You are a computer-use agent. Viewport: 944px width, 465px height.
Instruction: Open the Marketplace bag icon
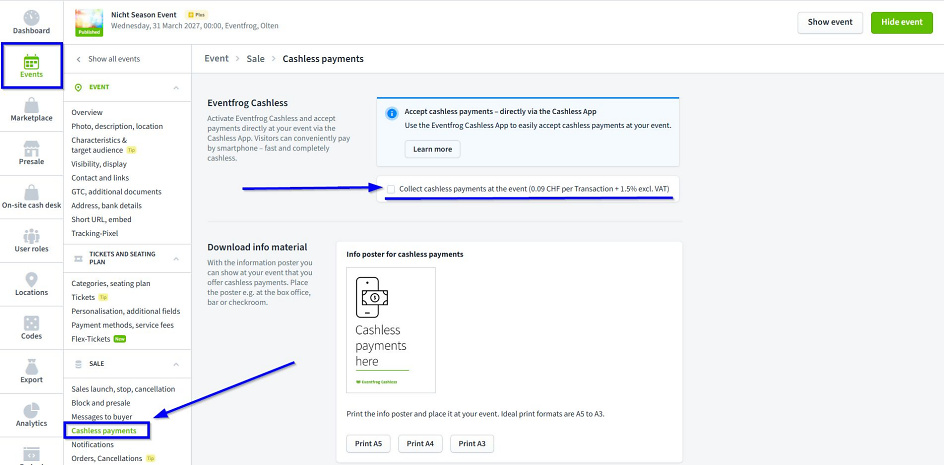pos(31,105)
